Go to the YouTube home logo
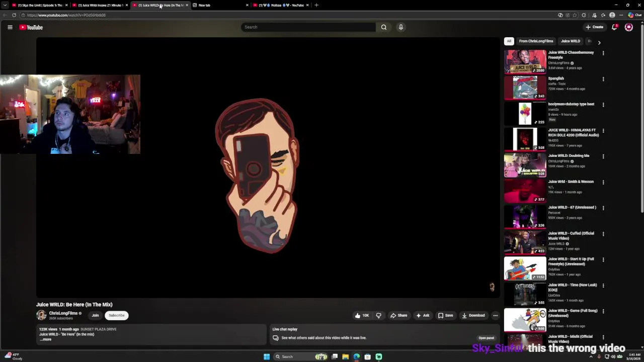This screenshot has height=362, width=644. pyautogui.click(x=31, y=27)
